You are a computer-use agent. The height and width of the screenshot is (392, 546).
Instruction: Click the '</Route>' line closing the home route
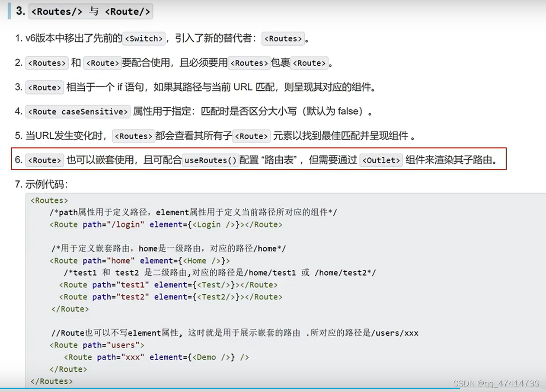click(x=70, y=309)
